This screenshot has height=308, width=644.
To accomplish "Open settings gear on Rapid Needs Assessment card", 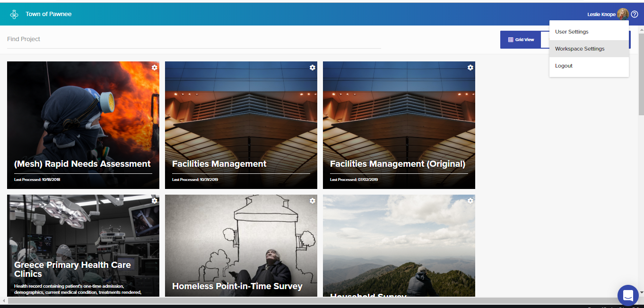I will 155,68.
